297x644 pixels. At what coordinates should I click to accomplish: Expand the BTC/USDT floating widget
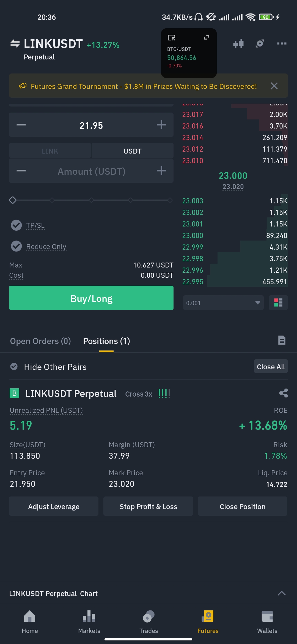point(206,37)
